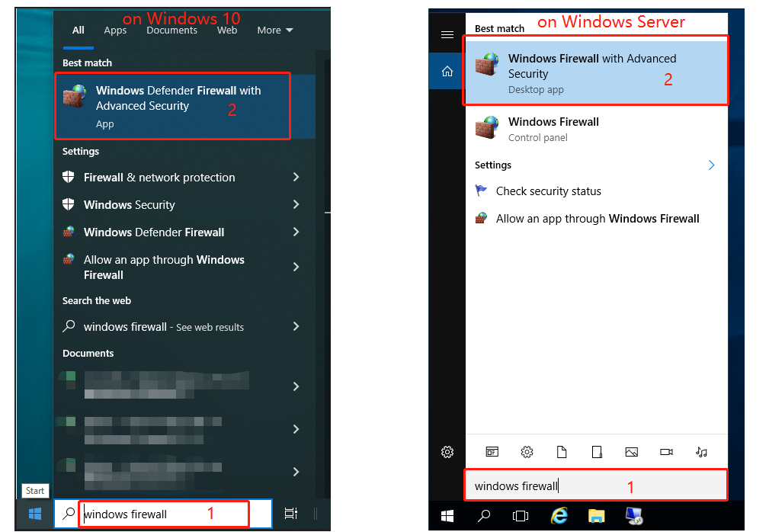The image size is (769, 532).
Task: Open Task View on Server taskbar
Action: 521,516
